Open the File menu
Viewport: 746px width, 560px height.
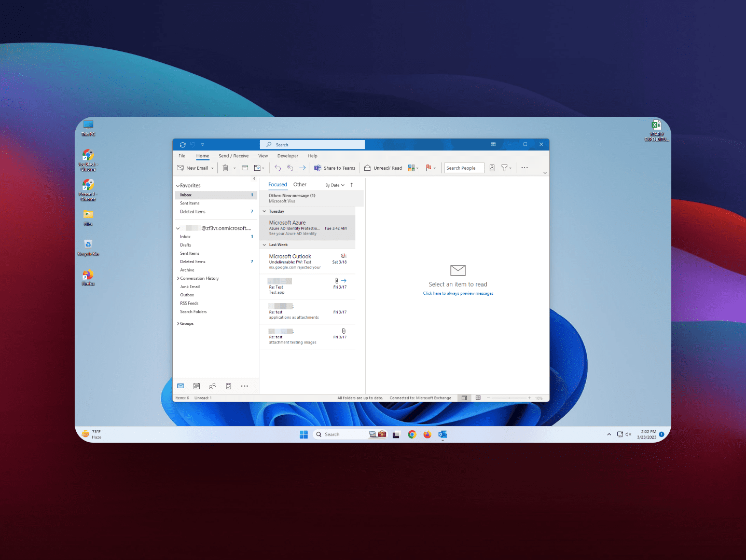pyautogui.click(x=182, y=156)
